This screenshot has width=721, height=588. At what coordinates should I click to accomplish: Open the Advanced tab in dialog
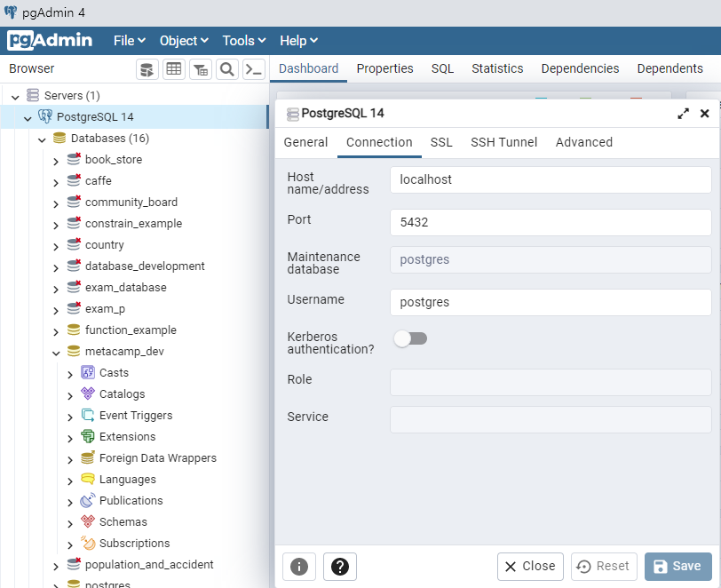pyautogui.click(x=583, y=142)
